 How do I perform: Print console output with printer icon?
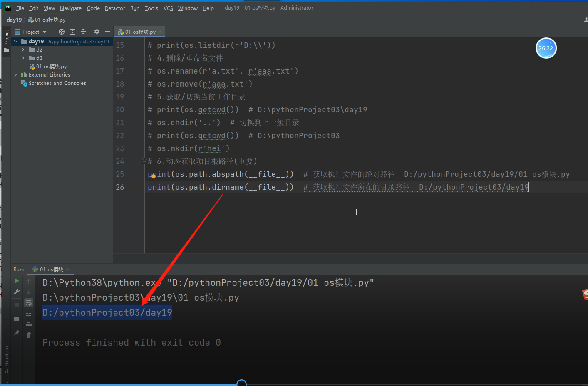coord(29,324)
